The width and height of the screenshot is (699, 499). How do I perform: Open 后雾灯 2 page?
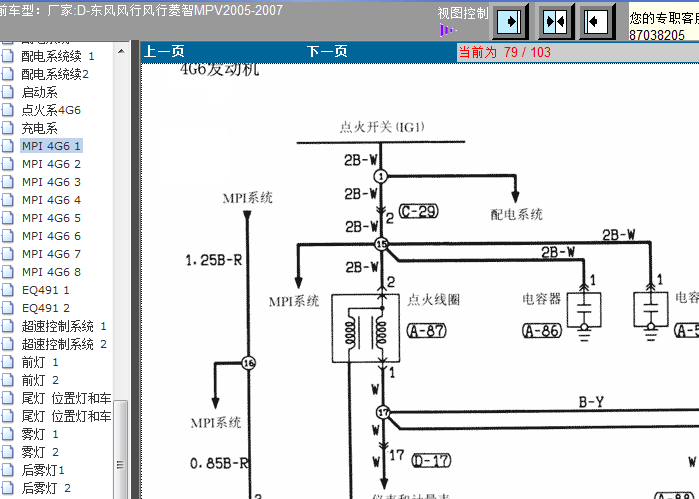pyautogui.click(x=46, y=488)
